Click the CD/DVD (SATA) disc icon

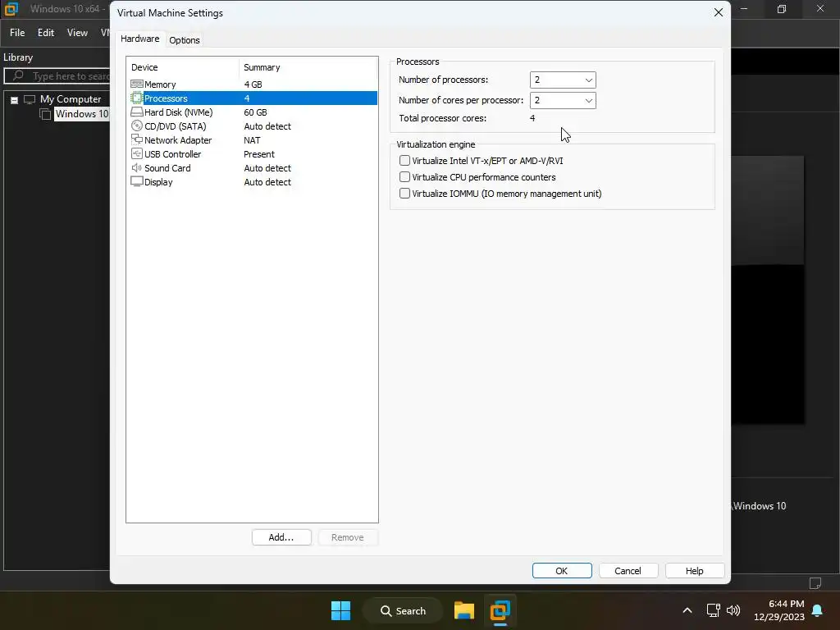[x=137, y=126]
